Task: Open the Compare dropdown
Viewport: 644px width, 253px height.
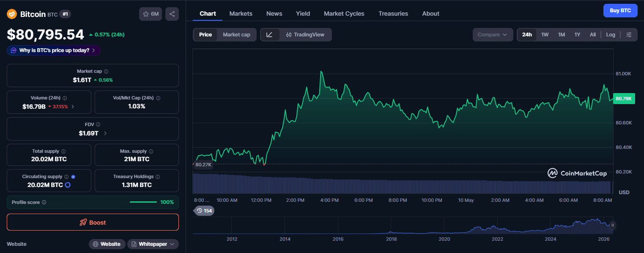Action: 493,35
